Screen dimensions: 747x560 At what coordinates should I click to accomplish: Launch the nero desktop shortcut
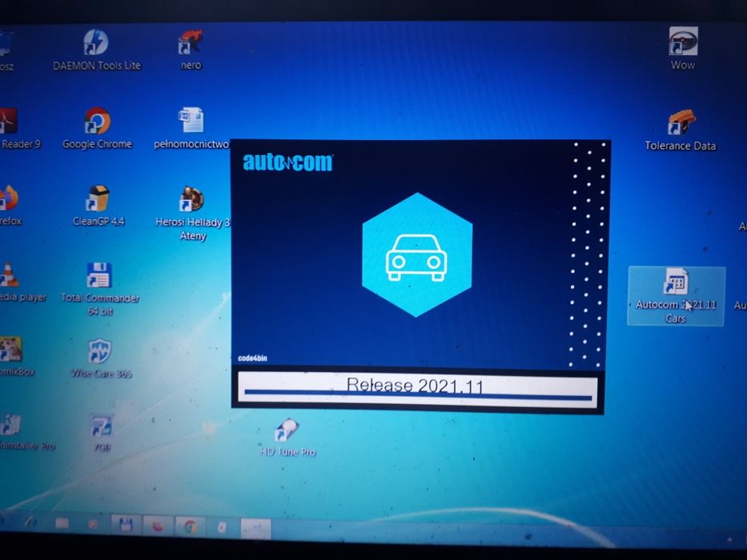(191, 50)
